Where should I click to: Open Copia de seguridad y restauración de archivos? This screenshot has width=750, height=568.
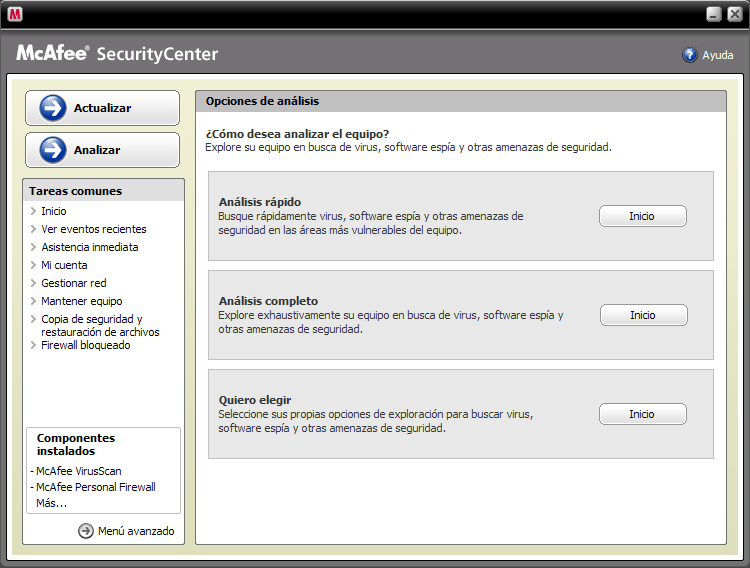coord(99,325)
